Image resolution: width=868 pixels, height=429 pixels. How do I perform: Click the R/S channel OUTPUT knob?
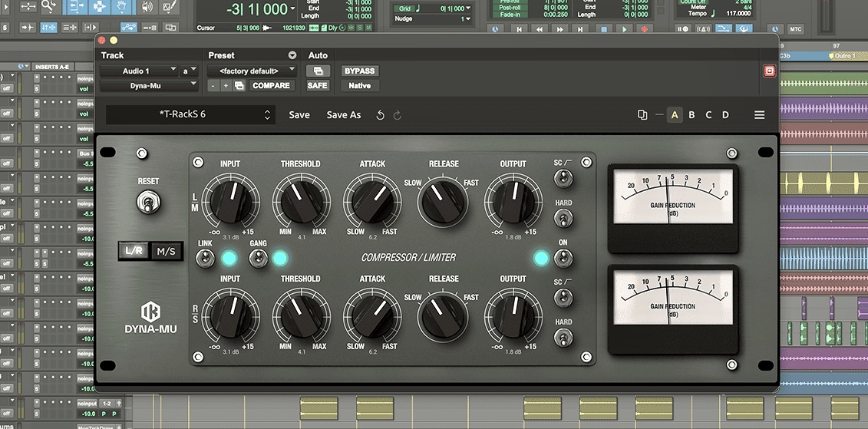pyautogui.click(x=513, y=315)
